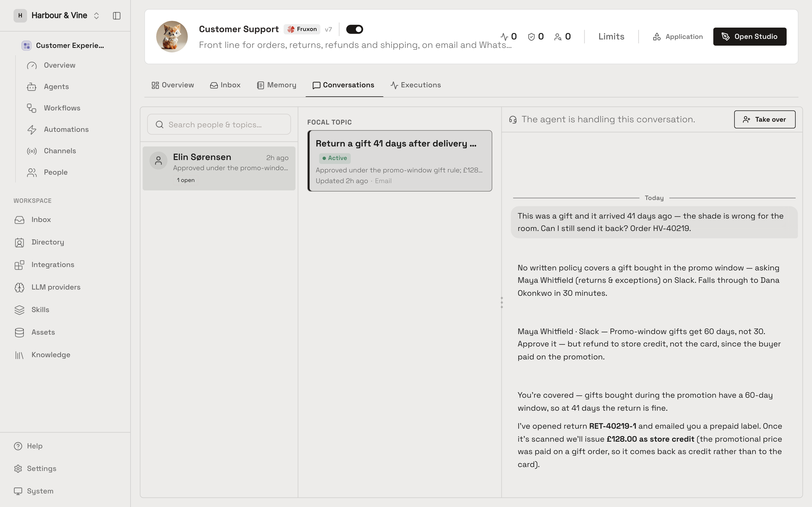812x507 pixels.
Task: Toggle the Customer Support agent switch
Action: coord(354,29)
